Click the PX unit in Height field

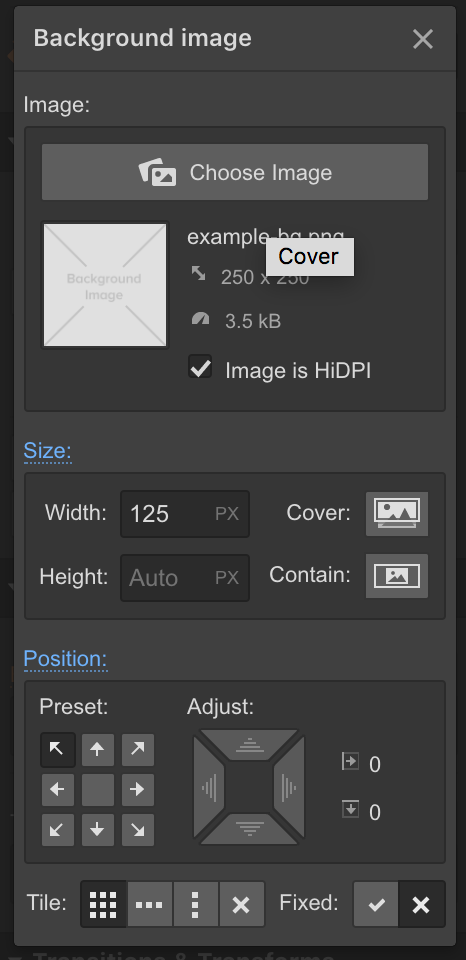(227, 577)
